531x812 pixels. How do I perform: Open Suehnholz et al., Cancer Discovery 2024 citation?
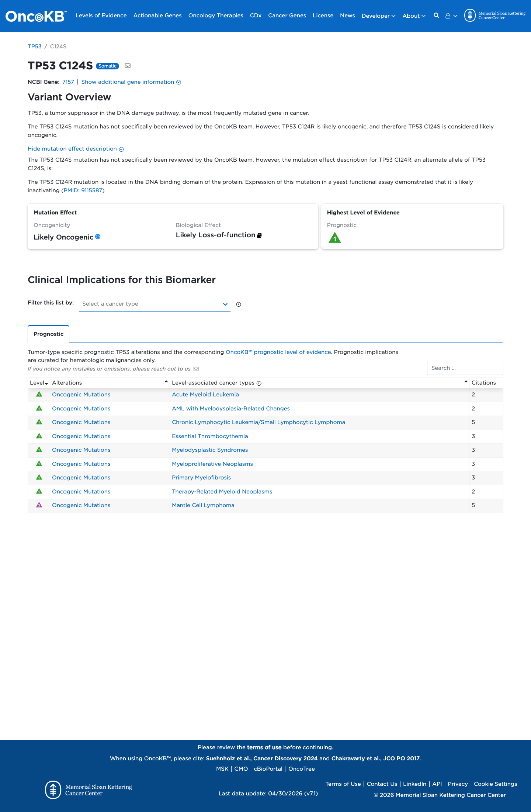(x=262, y=758)
